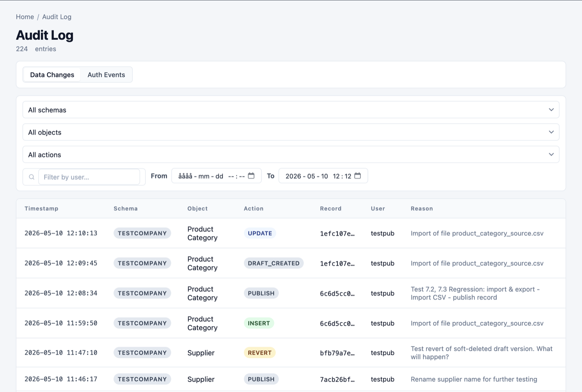Click the User column header
This screenshot has height=392, width=582.
point(378,208)
